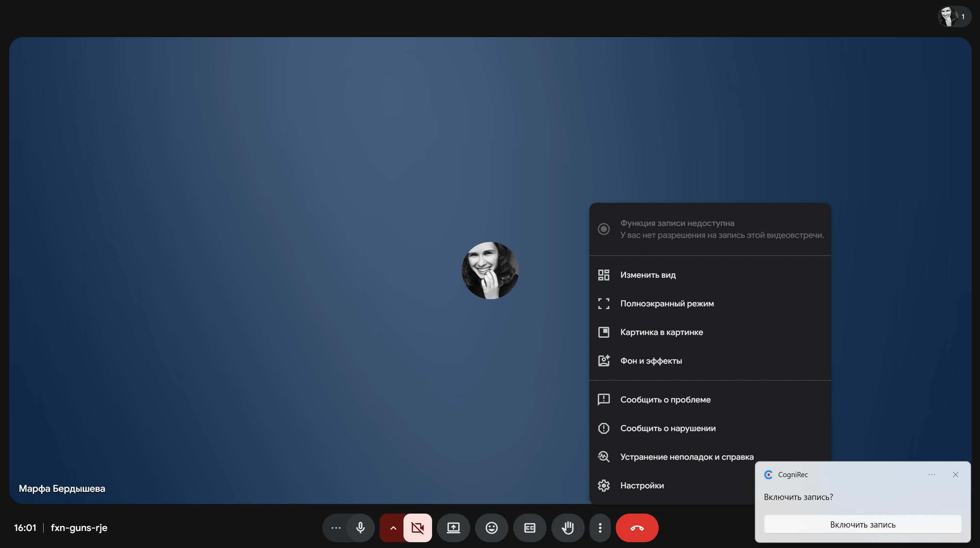This screenshot has height=548, width=980.
Task: Click Марфа Бердышева's profile picture
Action: point(490,270)
